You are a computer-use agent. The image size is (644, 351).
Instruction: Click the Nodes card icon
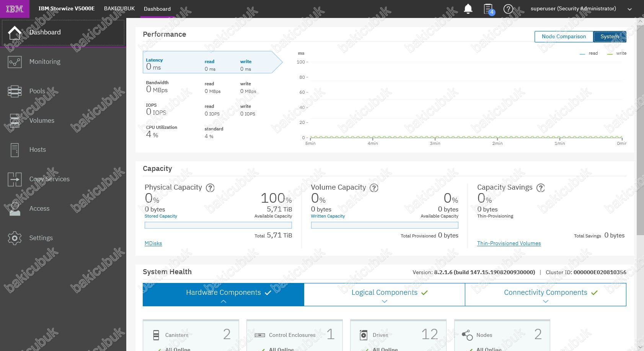click(467, 335)
